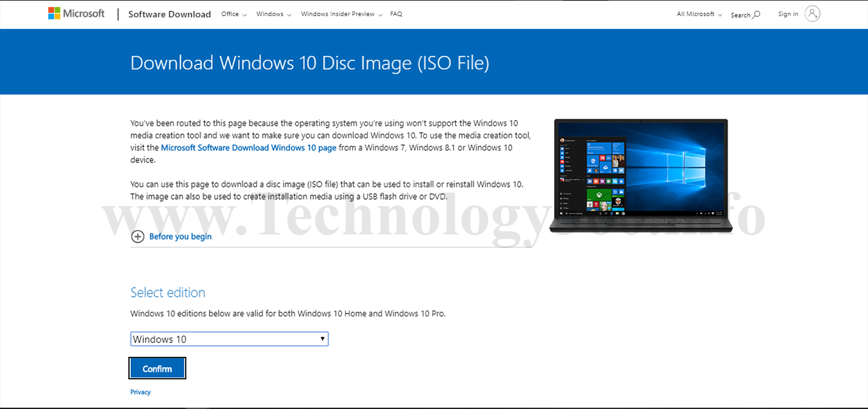The width and height of the screenshot is (868, 409).
Task: Click the Windows 10 laptop image
Action: 642,175
